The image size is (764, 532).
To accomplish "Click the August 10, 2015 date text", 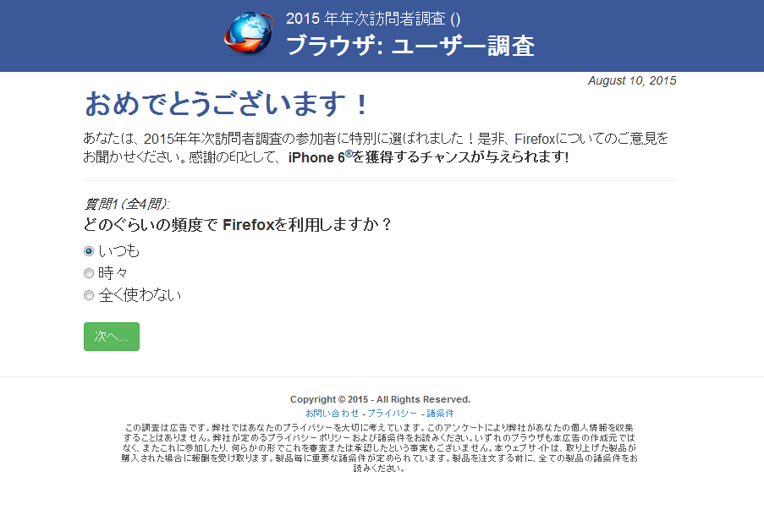I will pos(632,80).
